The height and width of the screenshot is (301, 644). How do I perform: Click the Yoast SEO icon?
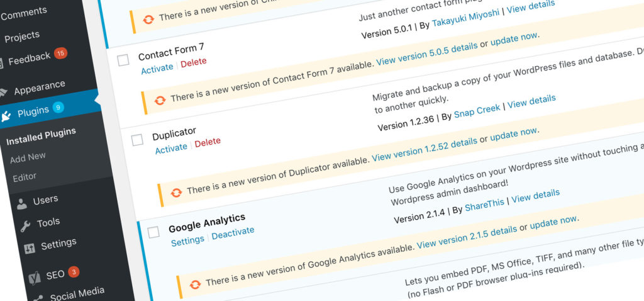point(35,278)
